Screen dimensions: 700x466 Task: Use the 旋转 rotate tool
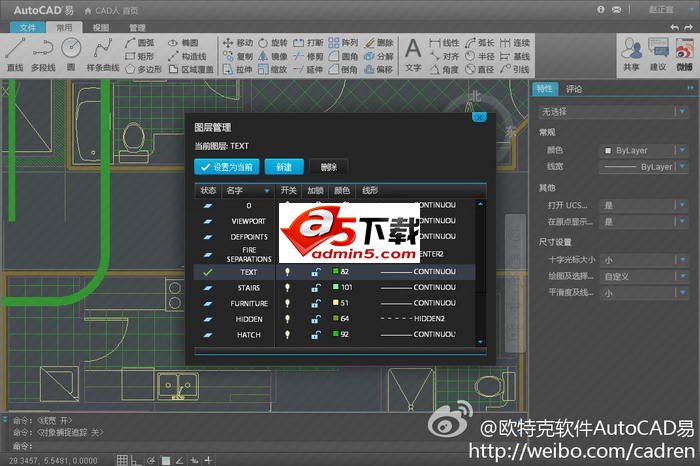click(273, 43)
